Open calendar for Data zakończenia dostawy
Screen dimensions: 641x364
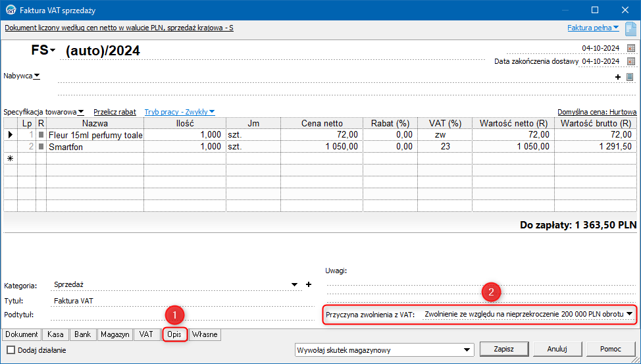coord(631,61)
